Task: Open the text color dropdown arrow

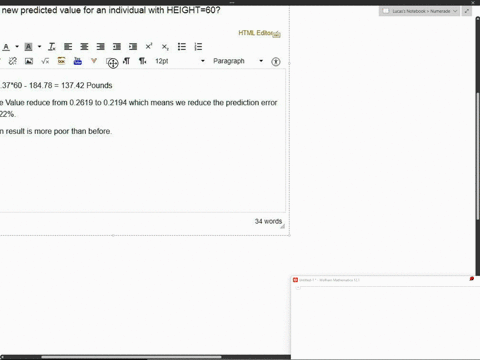Action: point(17,47)
